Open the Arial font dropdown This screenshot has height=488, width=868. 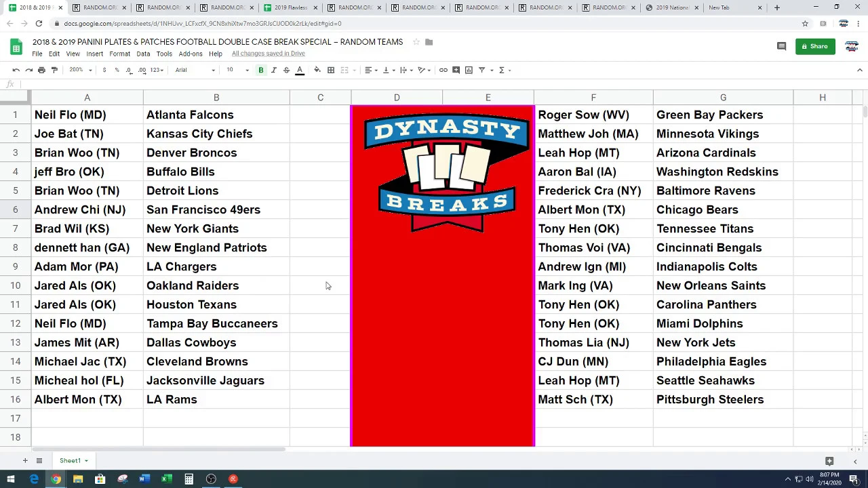pos(195,70)
